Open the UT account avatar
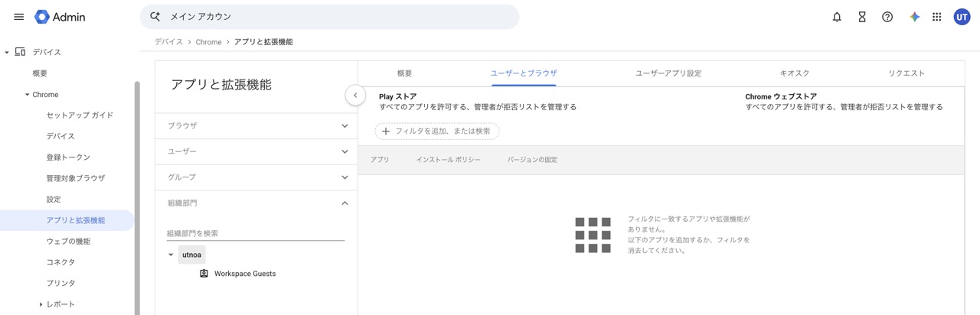The image size is (980, 315). pos(962,17)
